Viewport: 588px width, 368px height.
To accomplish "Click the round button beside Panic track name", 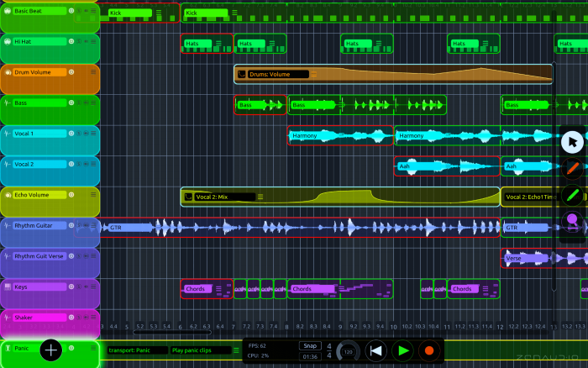I will (71, 348).
